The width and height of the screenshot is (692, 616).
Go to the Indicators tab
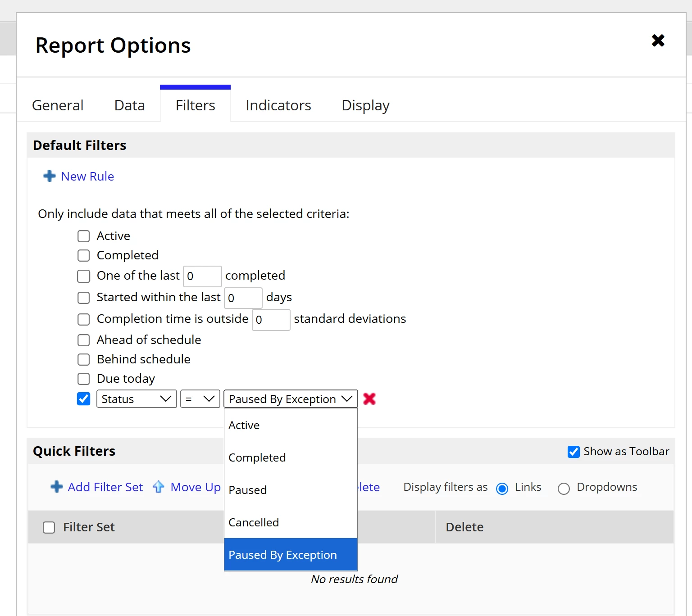pyautogui.click(x=278, y=105)
